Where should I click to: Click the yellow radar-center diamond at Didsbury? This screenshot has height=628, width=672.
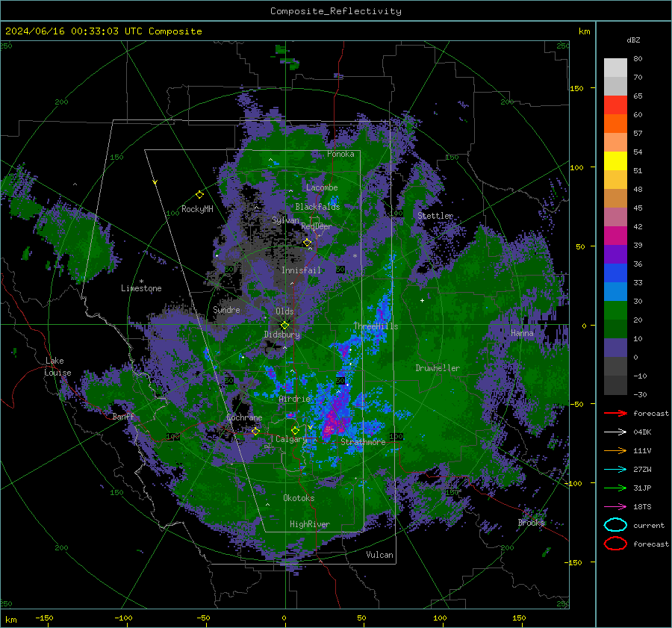tap(284, 325)
